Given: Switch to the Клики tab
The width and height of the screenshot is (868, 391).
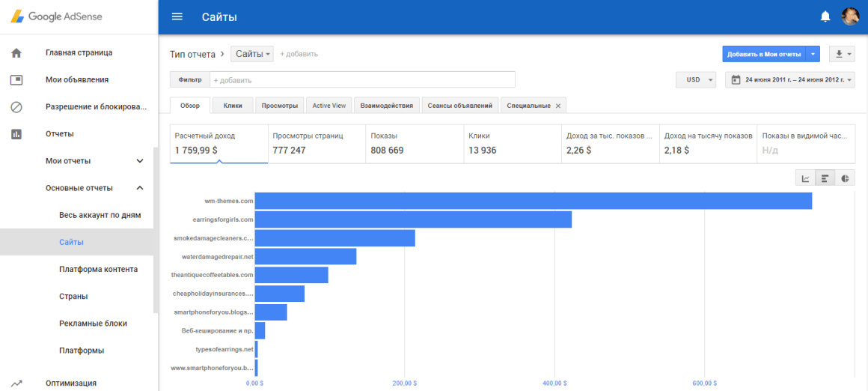Looking at the screenshot, I should click(233, 106).
